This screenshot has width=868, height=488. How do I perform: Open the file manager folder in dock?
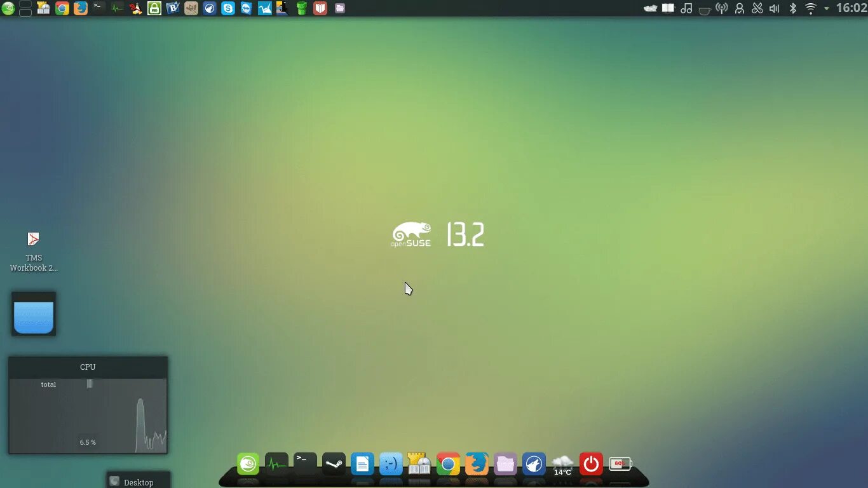pos(505,464)
